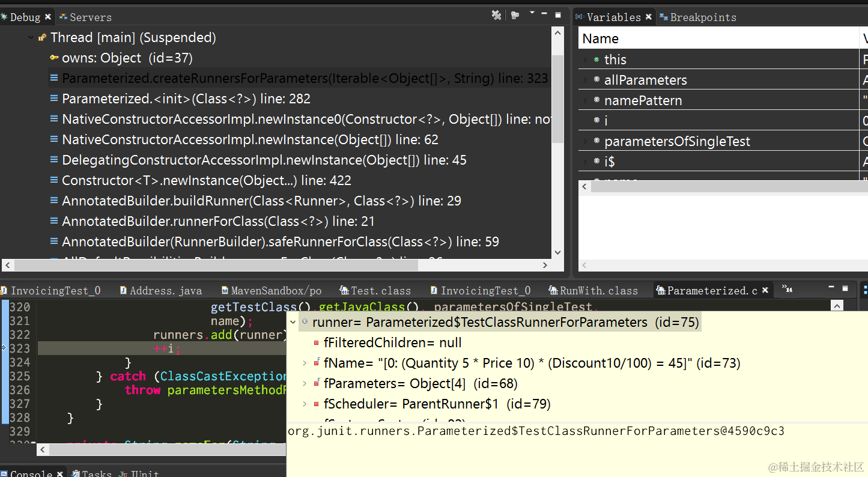
Task: Click the ++i; statement on line 323
Action: coord(167,348)
